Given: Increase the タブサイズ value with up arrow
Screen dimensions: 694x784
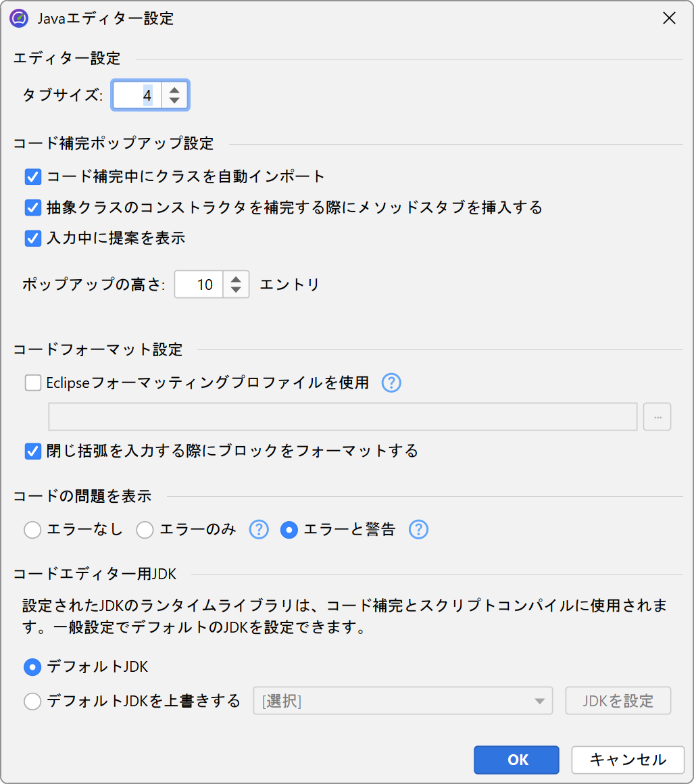Looking at the screenshot, I should point(174,89).
